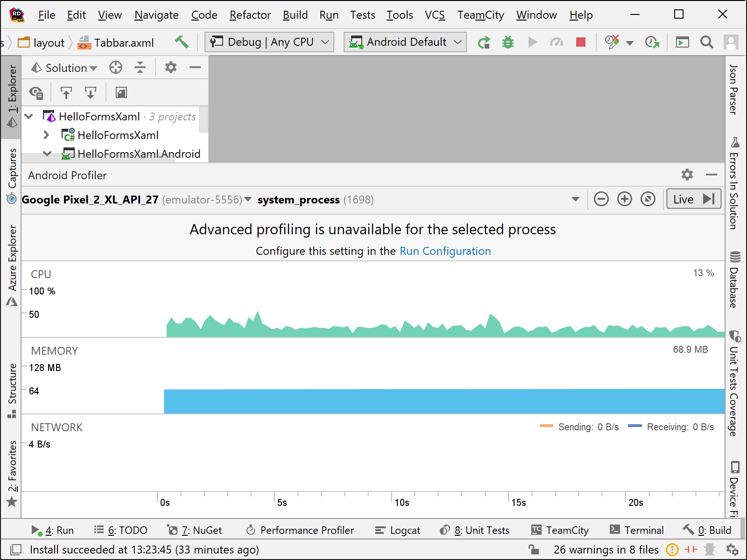Zoom out the profiler timeline

click(x=601, y=199)
